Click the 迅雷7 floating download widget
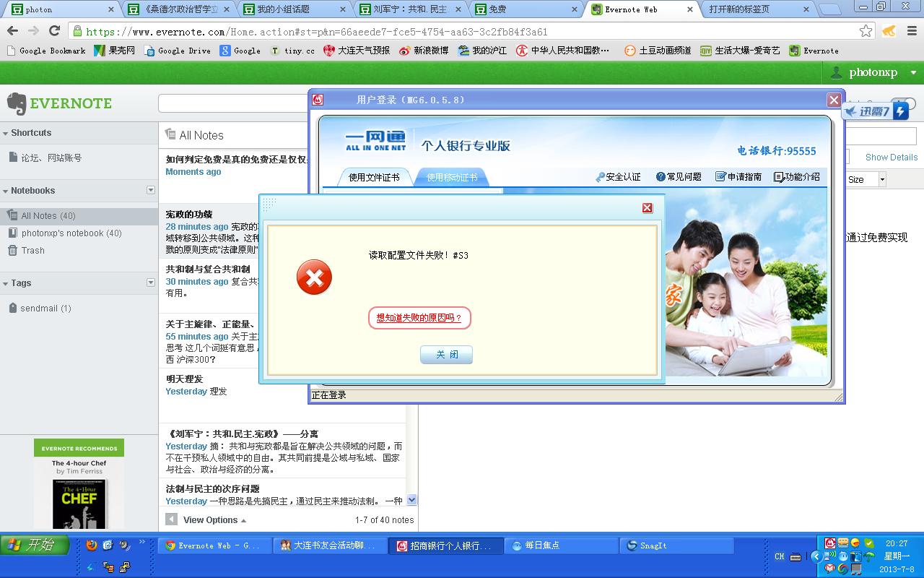 [876, 111]
